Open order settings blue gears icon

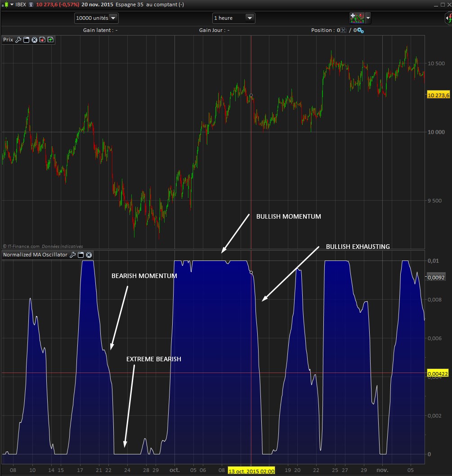[x=360, y=30]
